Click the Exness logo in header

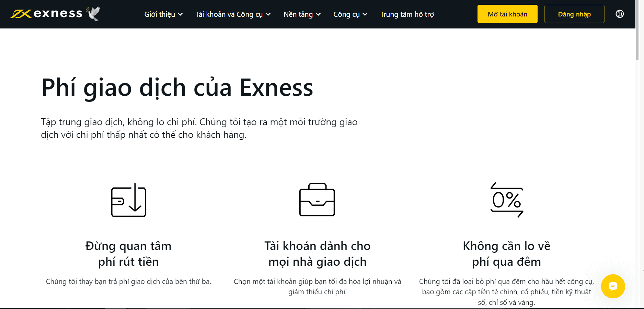coord(46,14)
